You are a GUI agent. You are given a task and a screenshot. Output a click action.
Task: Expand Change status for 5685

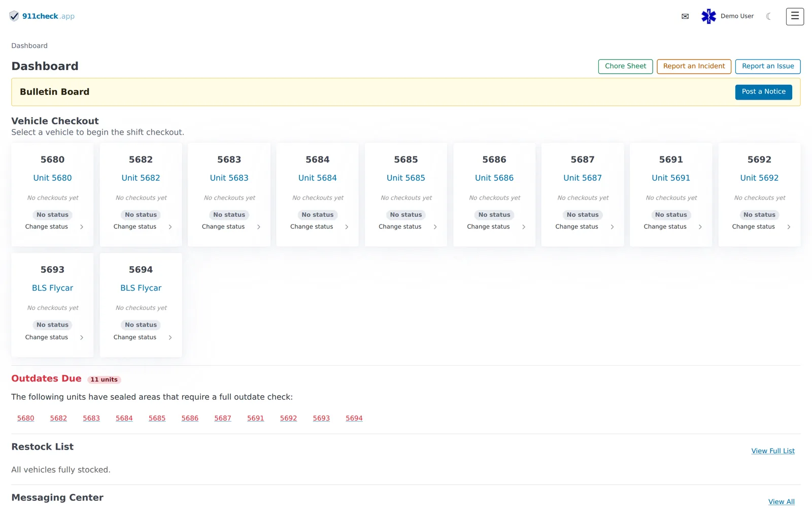click(408, 227)
